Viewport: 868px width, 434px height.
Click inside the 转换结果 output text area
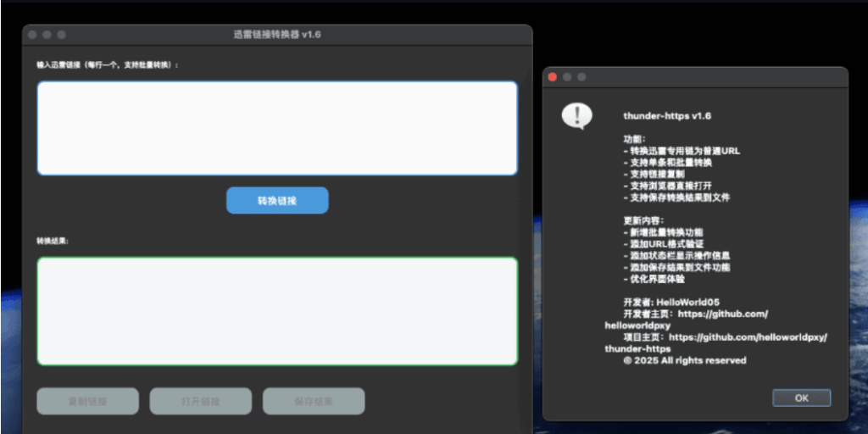click(x=277, y=311)
